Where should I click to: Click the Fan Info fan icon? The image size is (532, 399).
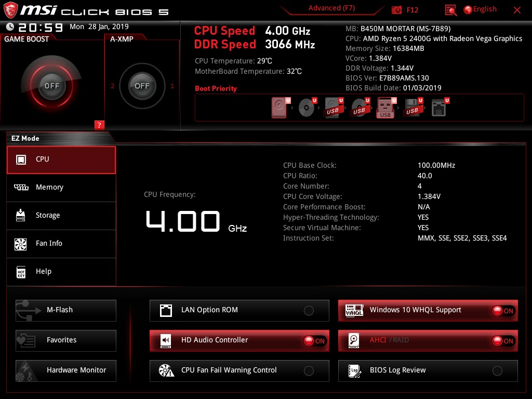tap(21, 244)
